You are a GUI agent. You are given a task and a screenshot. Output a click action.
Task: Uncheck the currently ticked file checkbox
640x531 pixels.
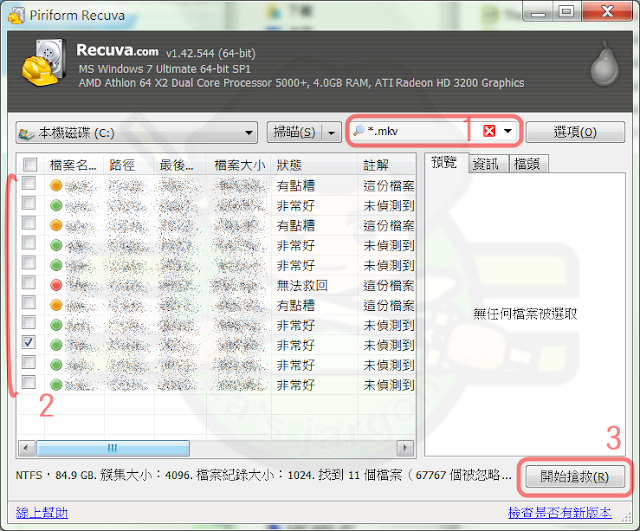[x=29, y=342]
